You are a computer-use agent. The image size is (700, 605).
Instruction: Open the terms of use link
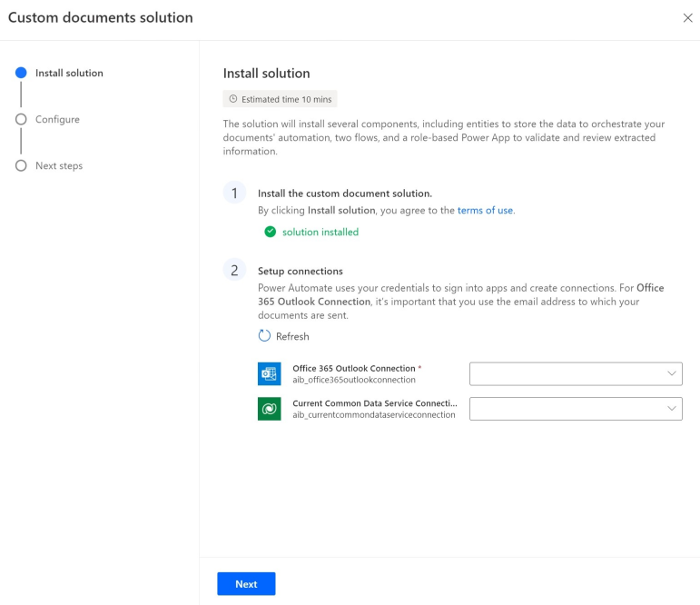pyautogui.click(x=485, y=210)
